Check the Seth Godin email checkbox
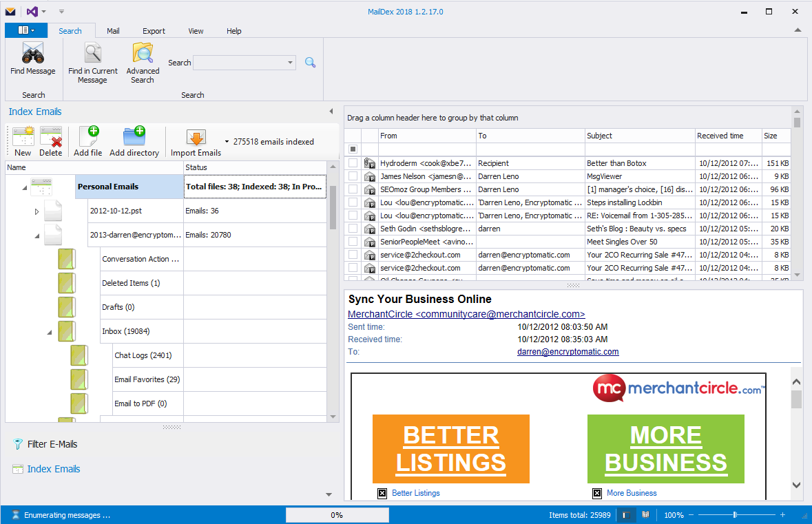The height and width of the screenshot is (524, 812). click(x=353, y=229)
